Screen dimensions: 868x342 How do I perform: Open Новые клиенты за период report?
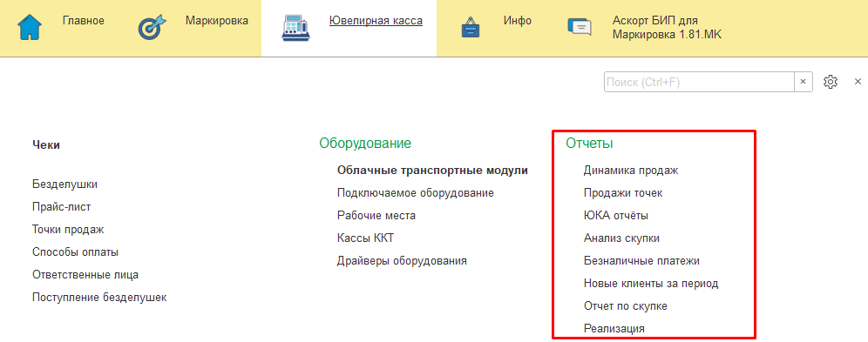pos(651,284)
